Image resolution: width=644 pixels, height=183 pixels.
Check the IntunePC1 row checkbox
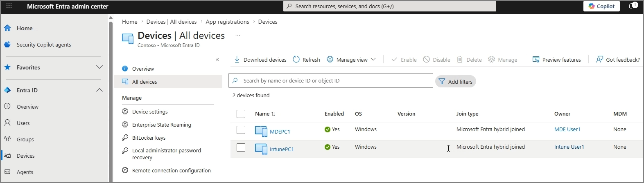point(241,147)
